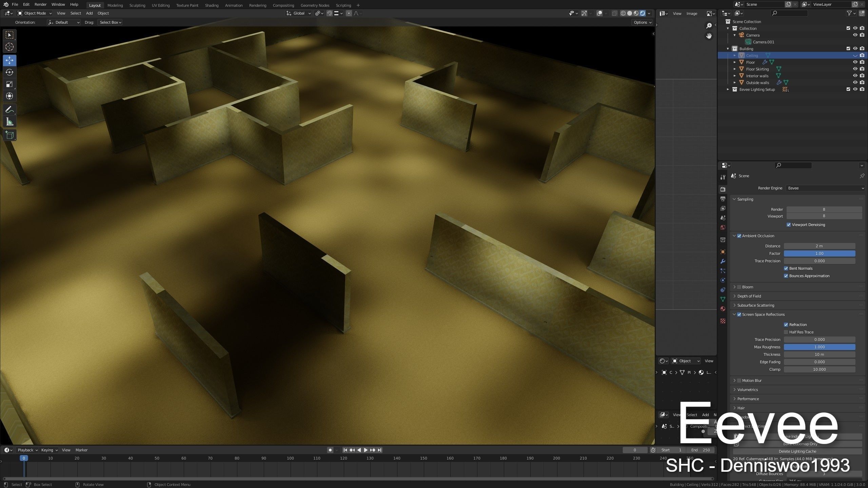Viewport: 868px width, 488px height.
Task: Pin the properties editor context
Action: pos(862,176)
